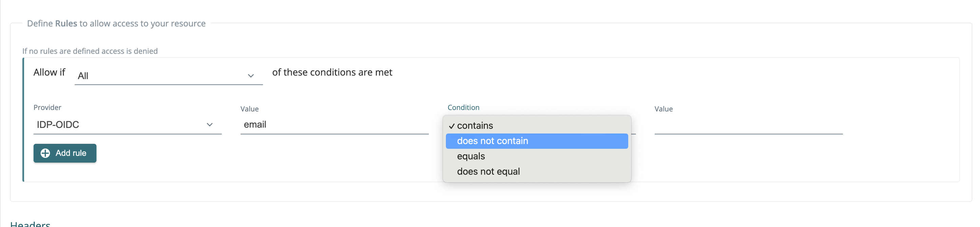Choose does not contain option
This screenshot has height=227, width=980.
(537, 141)
